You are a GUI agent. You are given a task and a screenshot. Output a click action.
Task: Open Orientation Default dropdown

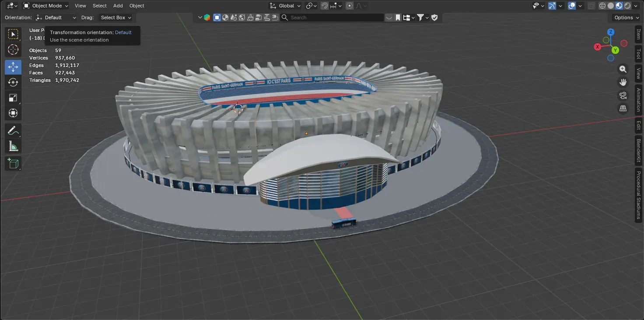click(56, 18)
